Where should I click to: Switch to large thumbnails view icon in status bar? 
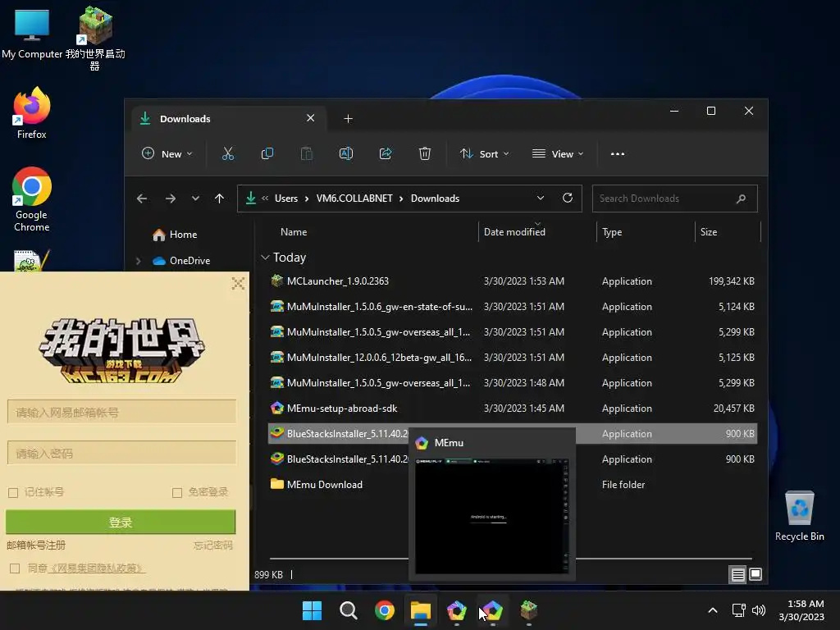point(756,574)
